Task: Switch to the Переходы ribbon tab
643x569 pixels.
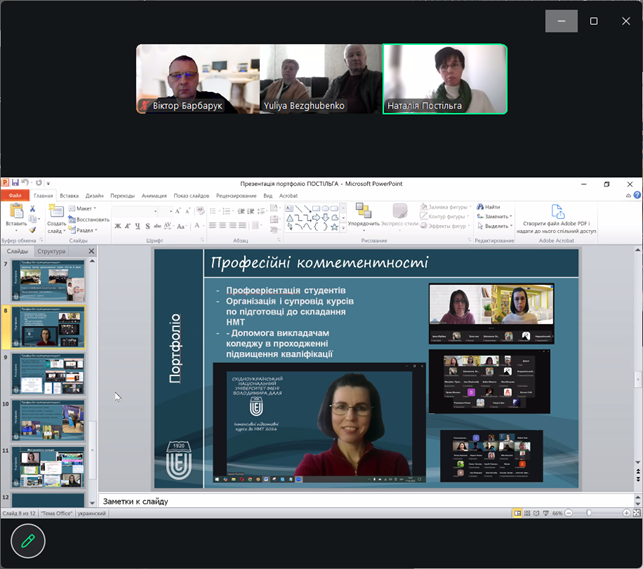Action: [122, 196]
